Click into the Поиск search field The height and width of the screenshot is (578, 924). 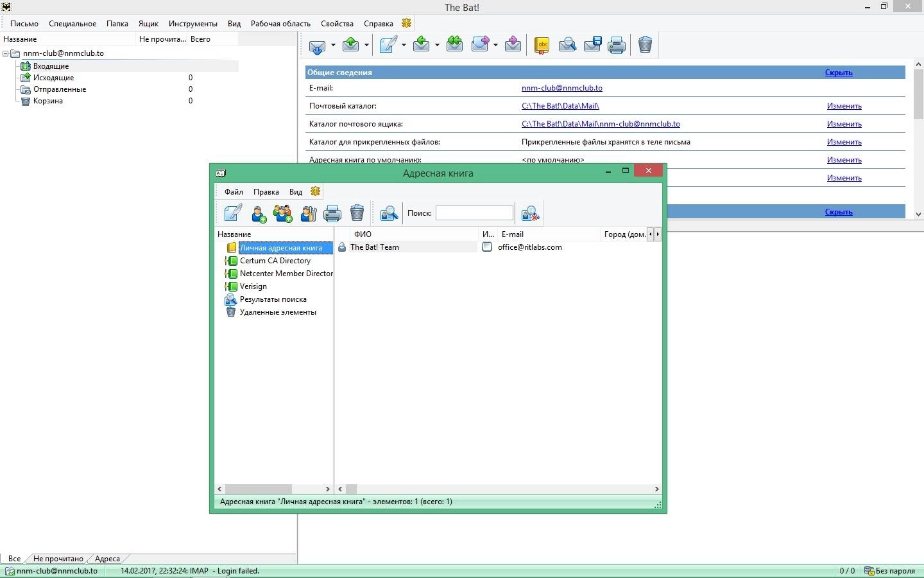click(474, 213)
